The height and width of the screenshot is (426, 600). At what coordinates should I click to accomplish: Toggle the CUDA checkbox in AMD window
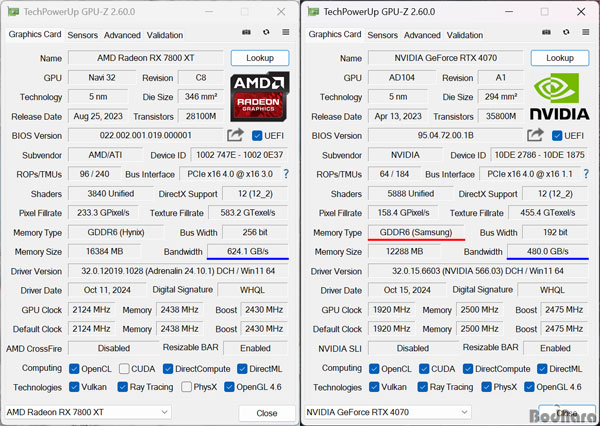(124, 368)
